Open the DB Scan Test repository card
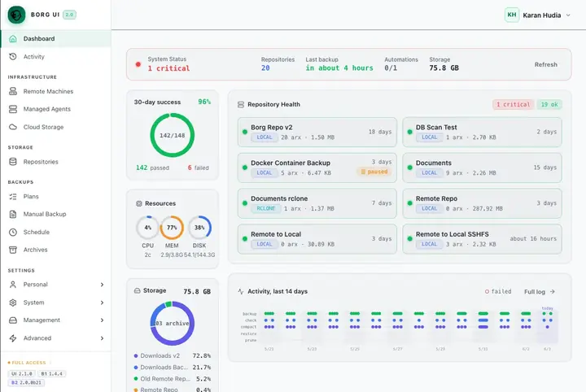This screenshot has height=392, width=586. pos(482,133)
